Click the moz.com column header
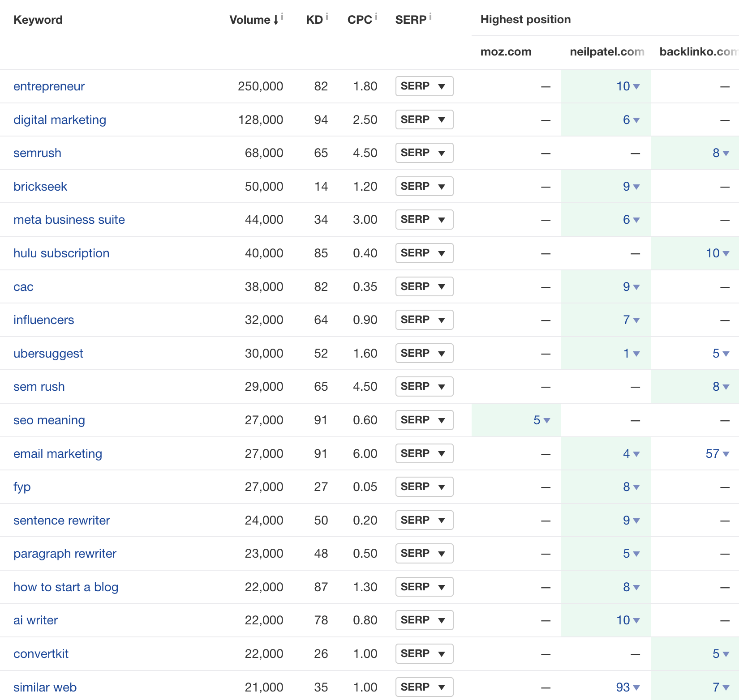The image size is (739, 700). tap(506, 51)
